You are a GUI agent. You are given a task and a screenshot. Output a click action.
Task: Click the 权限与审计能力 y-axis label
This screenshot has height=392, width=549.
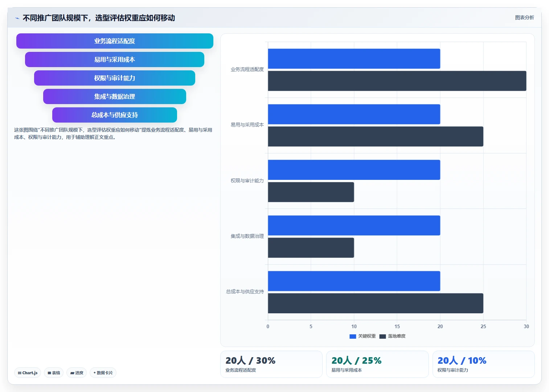[247, 181]
